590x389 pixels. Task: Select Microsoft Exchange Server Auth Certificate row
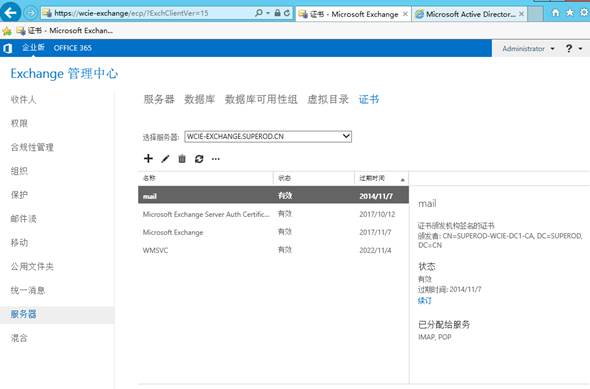[x=273, y=214]
